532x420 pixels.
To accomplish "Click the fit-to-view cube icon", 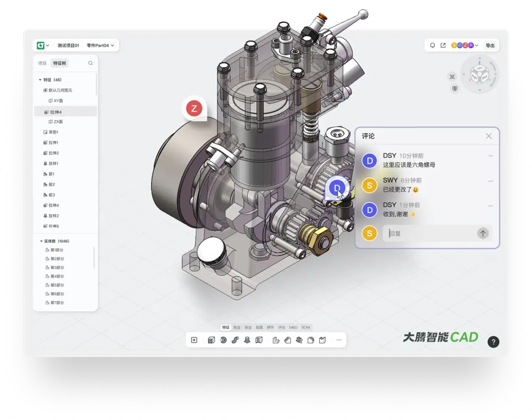I will click(x=452, y=77).
